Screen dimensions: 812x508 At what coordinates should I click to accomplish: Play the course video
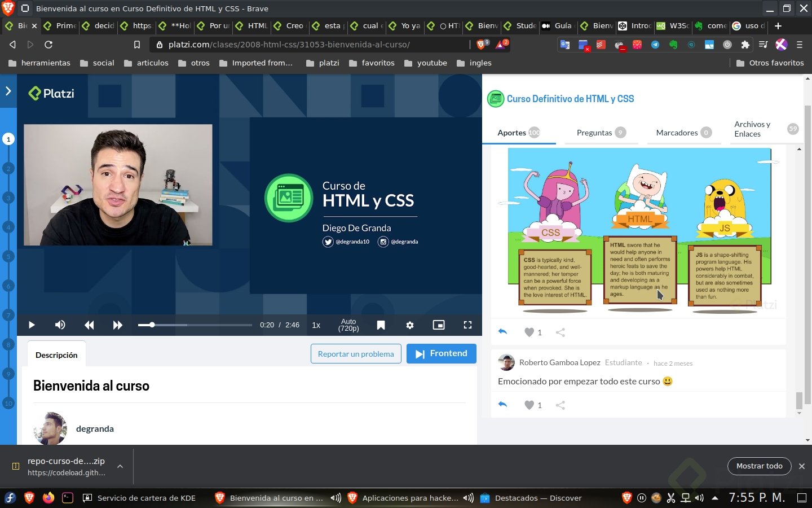(x=32, y=325)
